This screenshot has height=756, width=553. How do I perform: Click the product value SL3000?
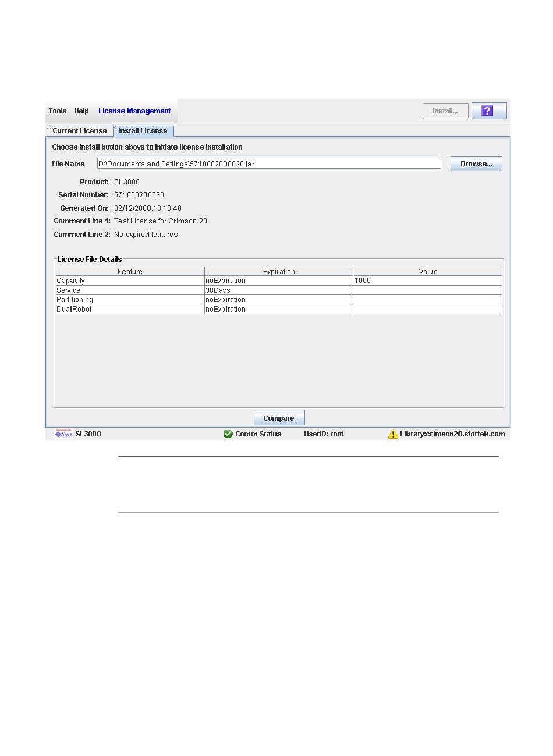127,182
